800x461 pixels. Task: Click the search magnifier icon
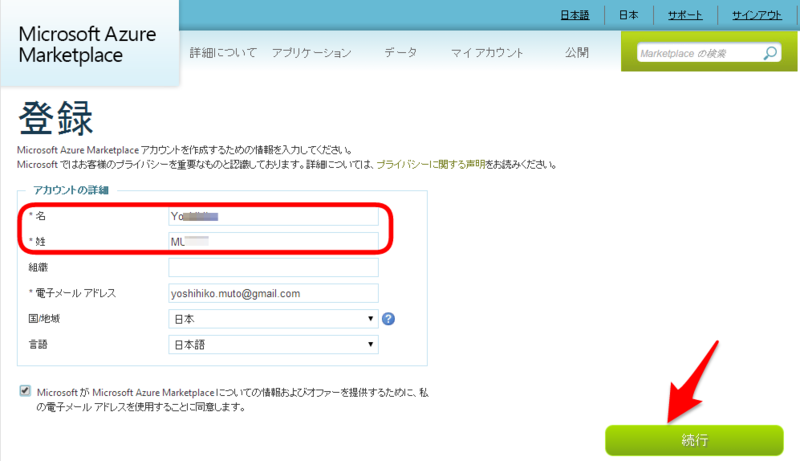[x=770, y=53]
